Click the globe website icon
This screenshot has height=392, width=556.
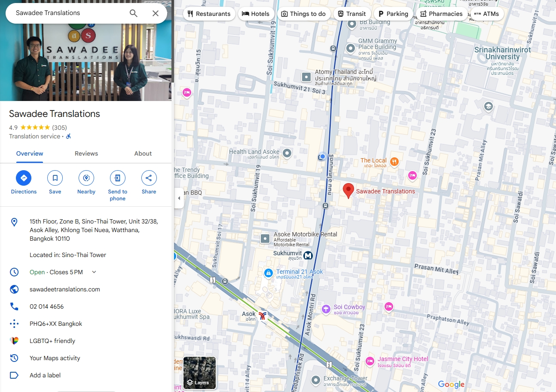14,289
